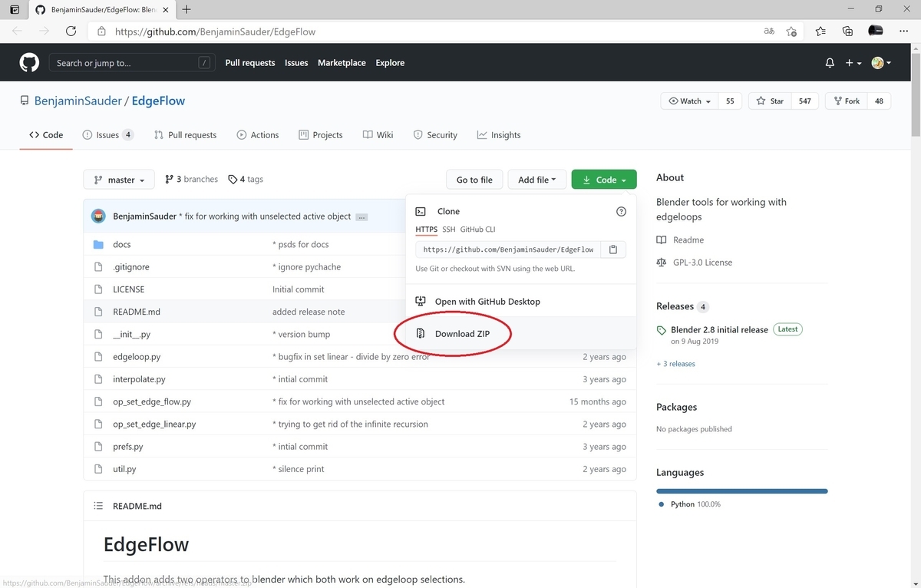Click the site lock icon
This screenshot has height=588, width=921.
point(101,31)
